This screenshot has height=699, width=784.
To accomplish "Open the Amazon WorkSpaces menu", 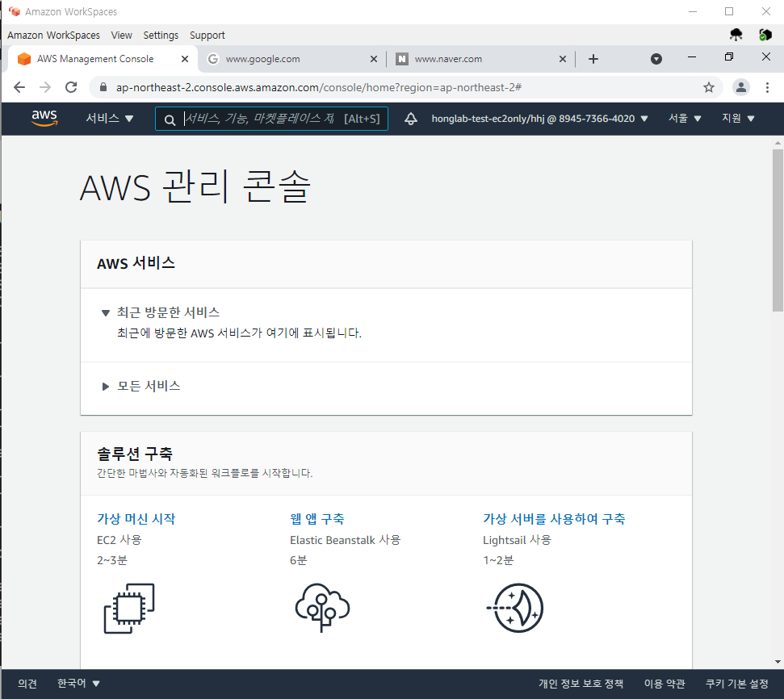I will 53,35.
